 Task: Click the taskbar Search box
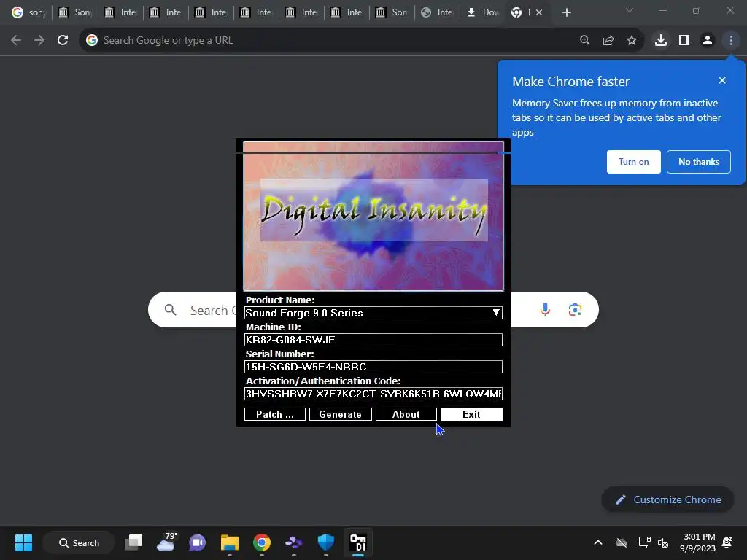[79, 542]
